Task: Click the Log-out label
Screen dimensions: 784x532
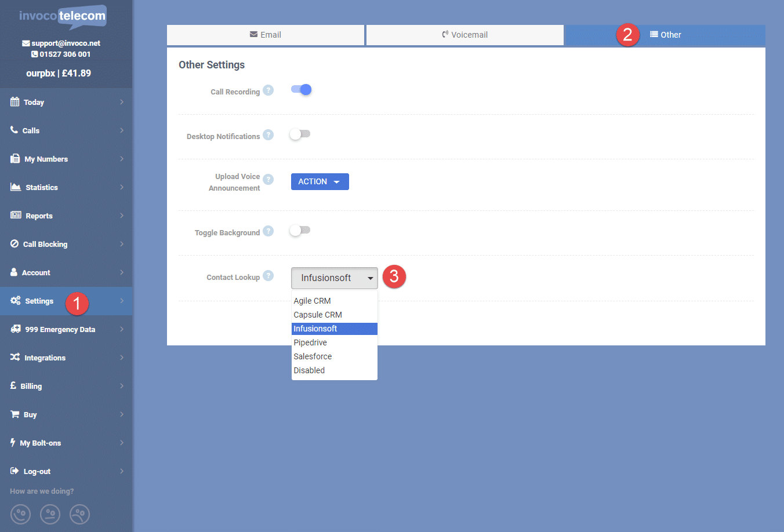Action: [37, 472]
